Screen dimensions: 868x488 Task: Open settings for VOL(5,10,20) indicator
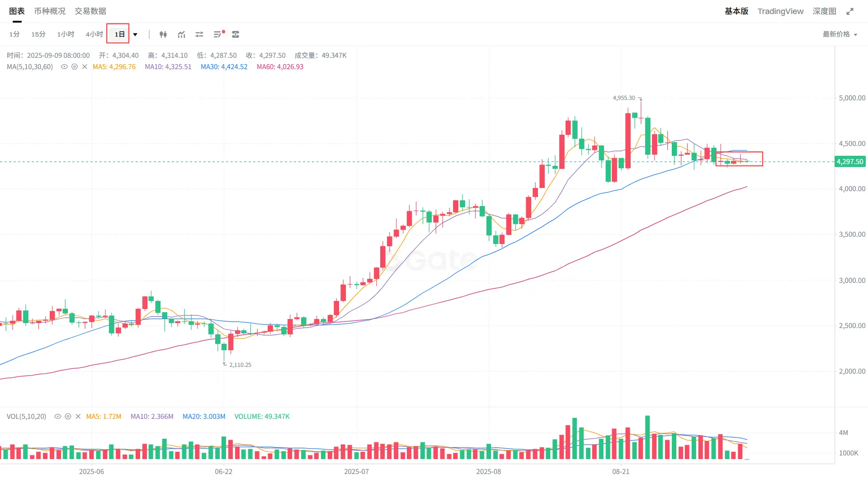pos(68,417)
